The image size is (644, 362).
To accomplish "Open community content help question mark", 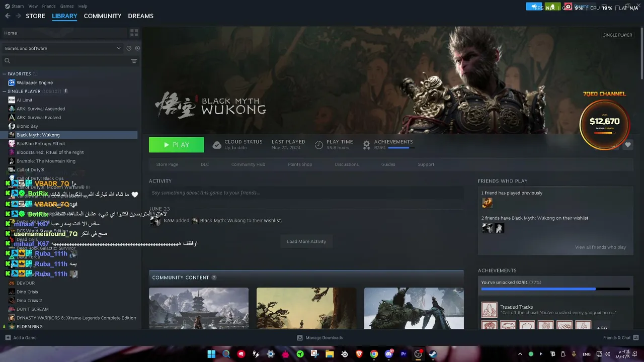I will 214,278.
